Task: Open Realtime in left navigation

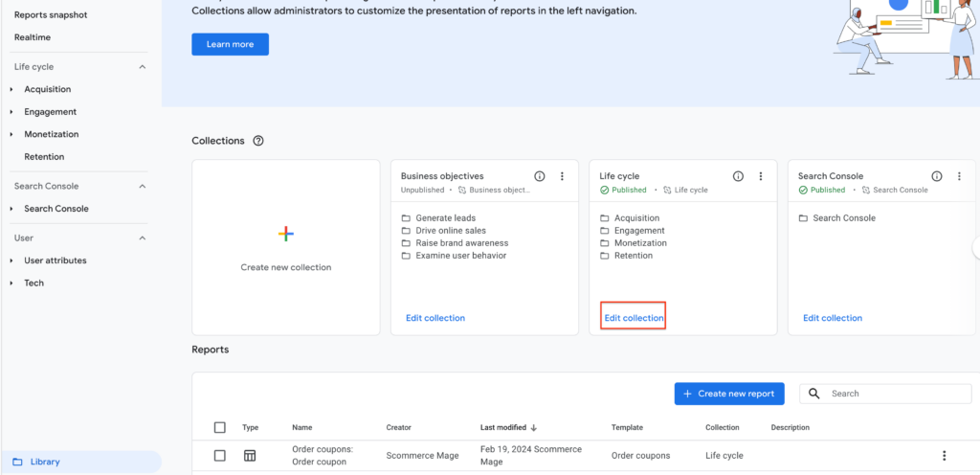Action: [33, 37]
